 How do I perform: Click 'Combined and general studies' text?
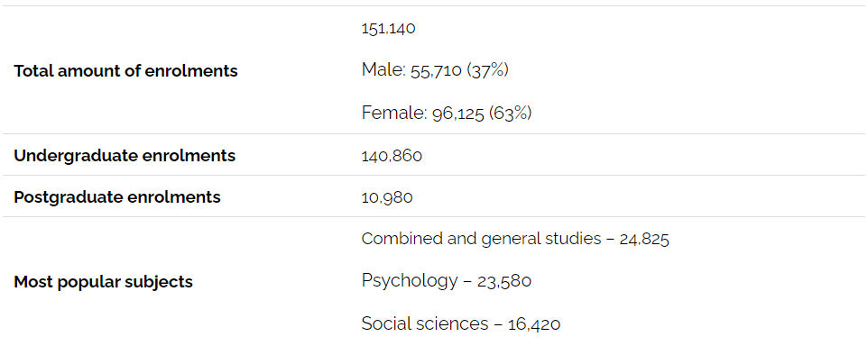pyautogui.click(x=481, y=239)
